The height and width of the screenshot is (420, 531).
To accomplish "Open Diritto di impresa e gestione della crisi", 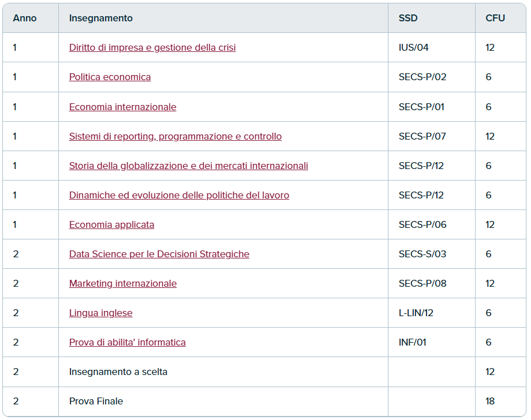I will click(x=152, y=48).
